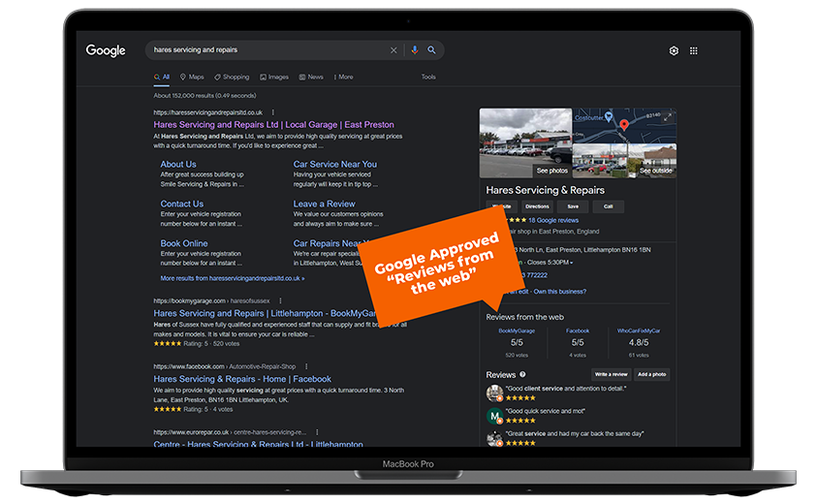Switch to the Images tab

tap(274, 77)
